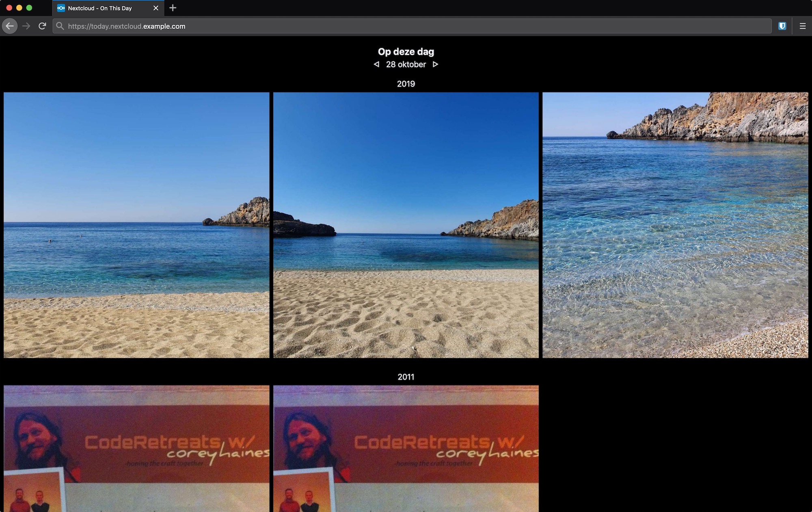Click the Nextcloud favicon in the tab
The image size is (812, 512).
61,8
